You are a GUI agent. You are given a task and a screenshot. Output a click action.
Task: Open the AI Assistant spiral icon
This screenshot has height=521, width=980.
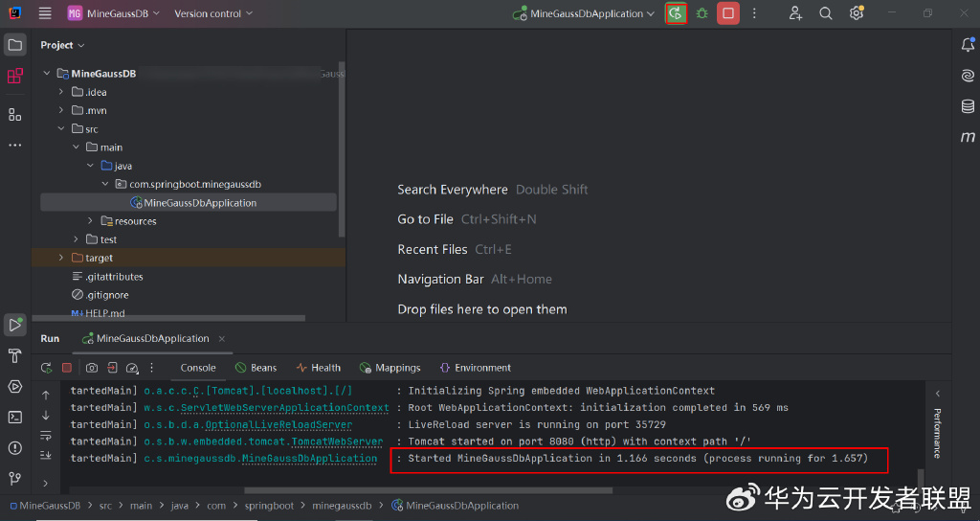(x=968, y=76)
